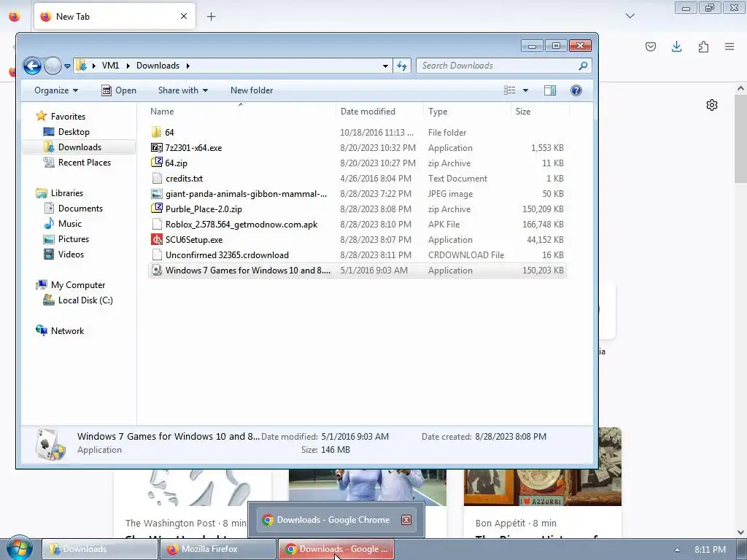Screen dimensions: 747x560
Task: Sort files by Type column
Action: (467, 112)
